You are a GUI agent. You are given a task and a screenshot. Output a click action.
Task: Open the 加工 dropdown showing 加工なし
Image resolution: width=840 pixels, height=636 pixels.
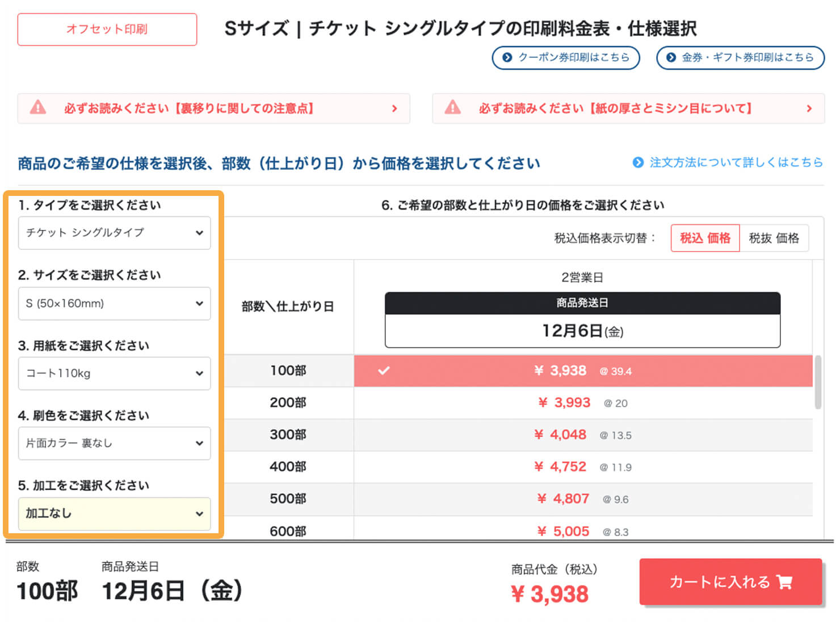[x=114, y=514]
